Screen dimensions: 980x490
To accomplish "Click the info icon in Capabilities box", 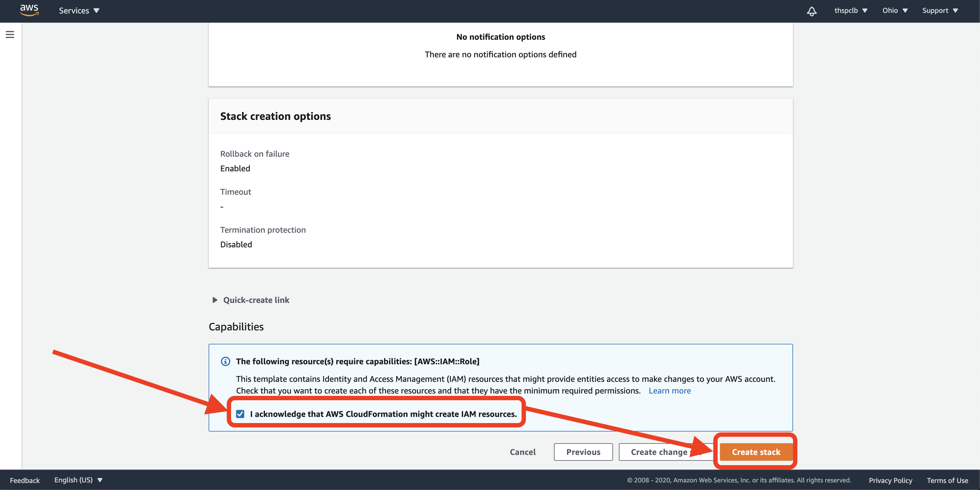I will click(x=226, y=361).
